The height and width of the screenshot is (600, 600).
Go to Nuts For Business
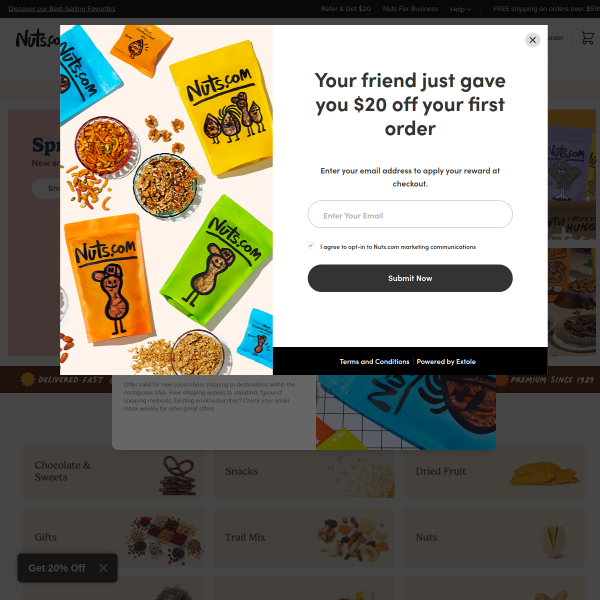coord(410,9)
